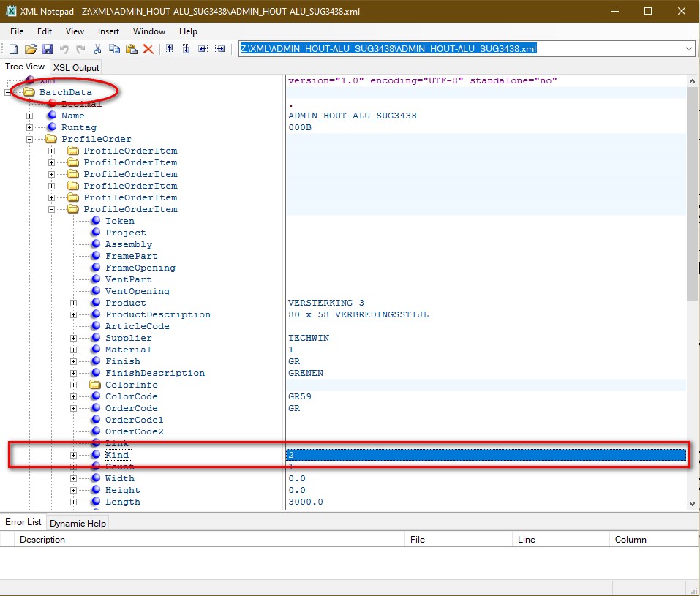Expand the ColorInfo node
The width and height of the screenshot is (700, 596).
(73, 385)
